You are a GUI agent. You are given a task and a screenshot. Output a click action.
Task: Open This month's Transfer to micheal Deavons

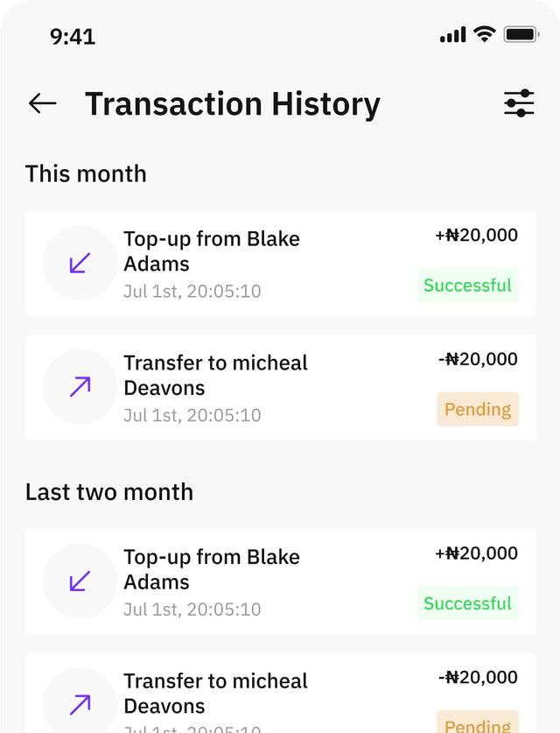(x=215, y=375)
